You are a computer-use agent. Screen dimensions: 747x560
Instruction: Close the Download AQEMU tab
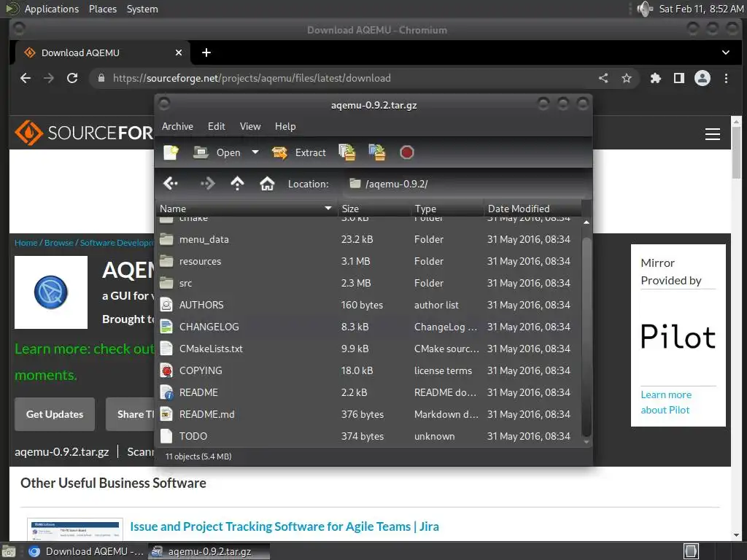coord(179,52)
